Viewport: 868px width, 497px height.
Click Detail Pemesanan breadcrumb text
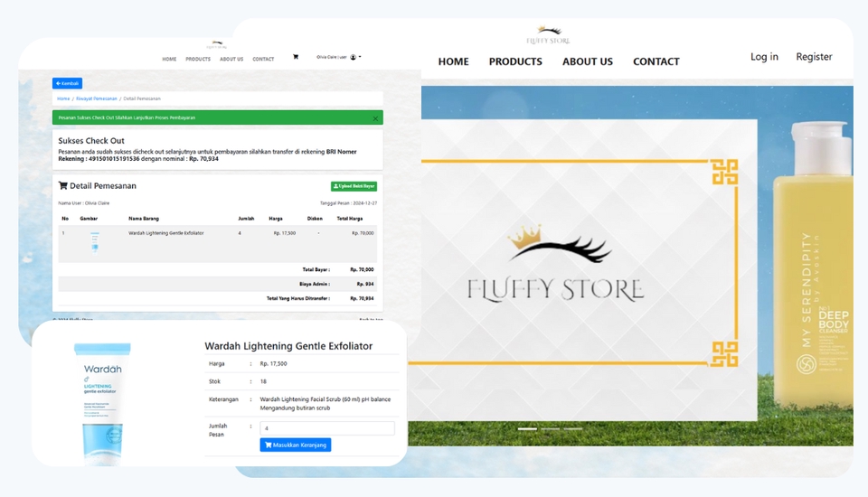[x=142, y=98]
